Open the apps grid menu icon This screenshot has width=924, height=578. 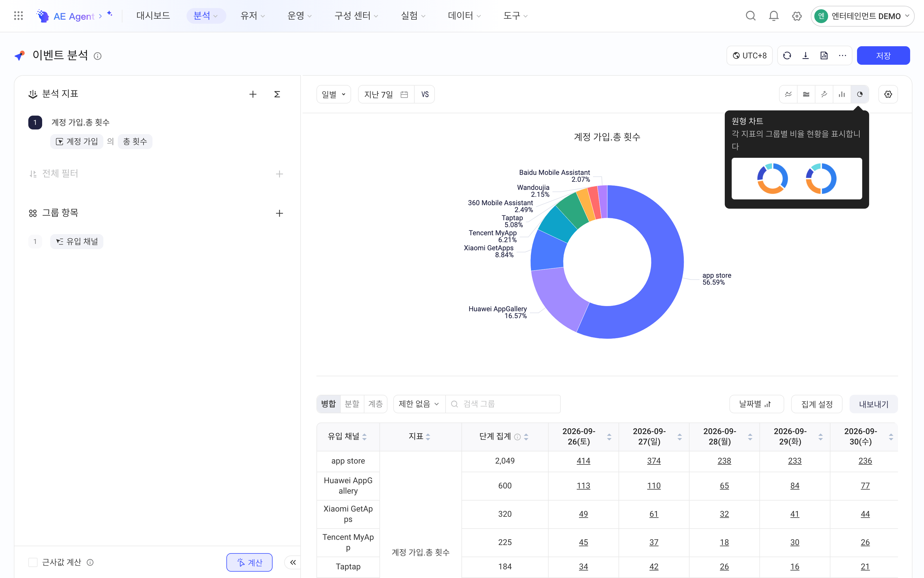(18, 16)
